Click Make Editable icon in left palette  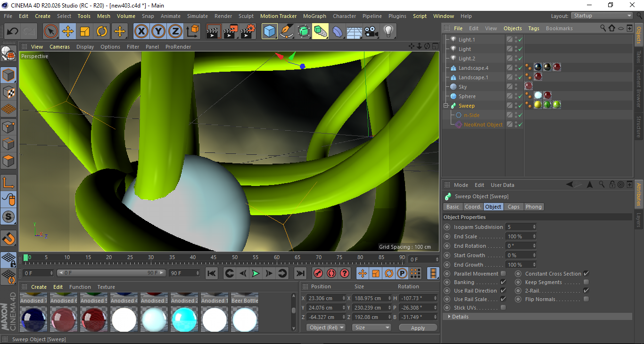[8, 53]
